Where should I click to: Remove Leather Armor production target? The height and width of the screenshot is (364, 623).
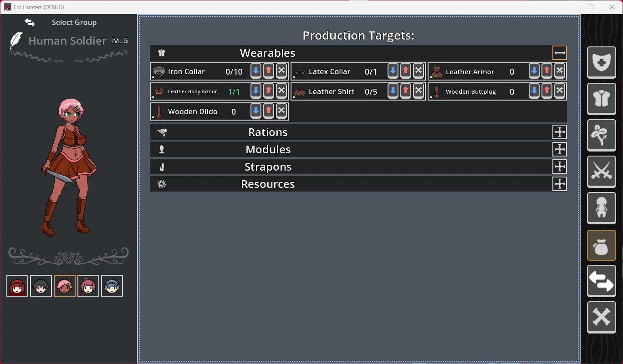[559, 71]
